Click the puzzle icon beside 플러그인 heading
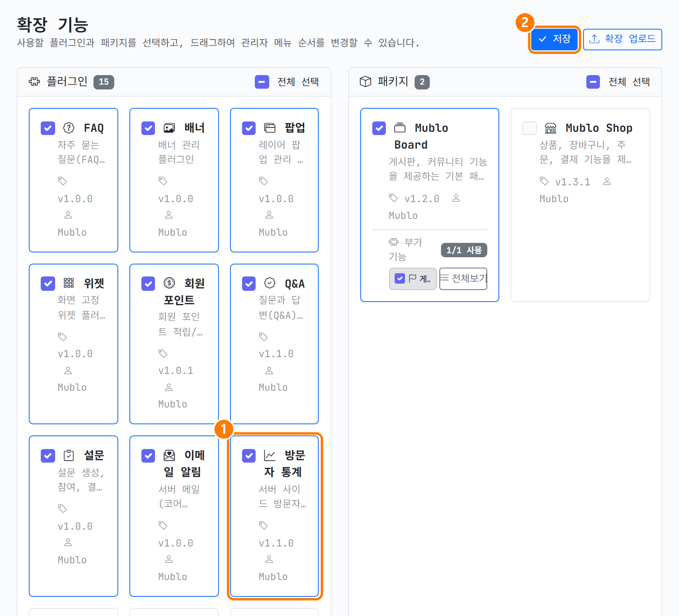 34,82
